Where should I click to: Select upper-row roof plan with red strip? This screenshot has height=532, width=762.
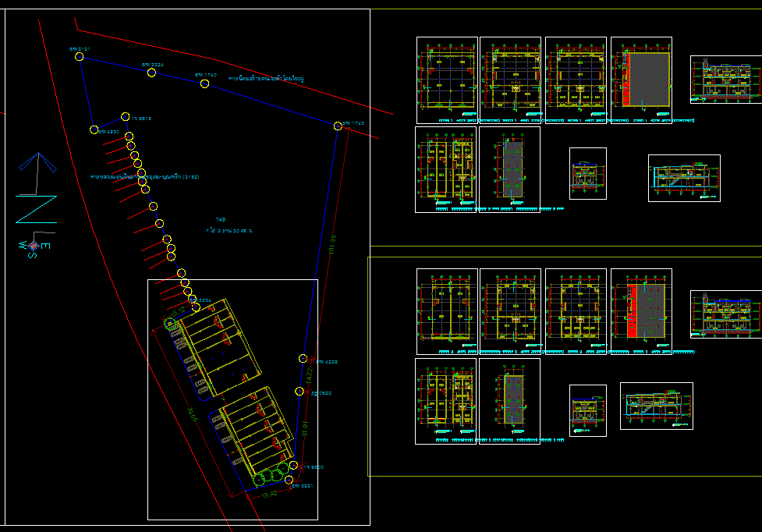[x=641, y=80]
